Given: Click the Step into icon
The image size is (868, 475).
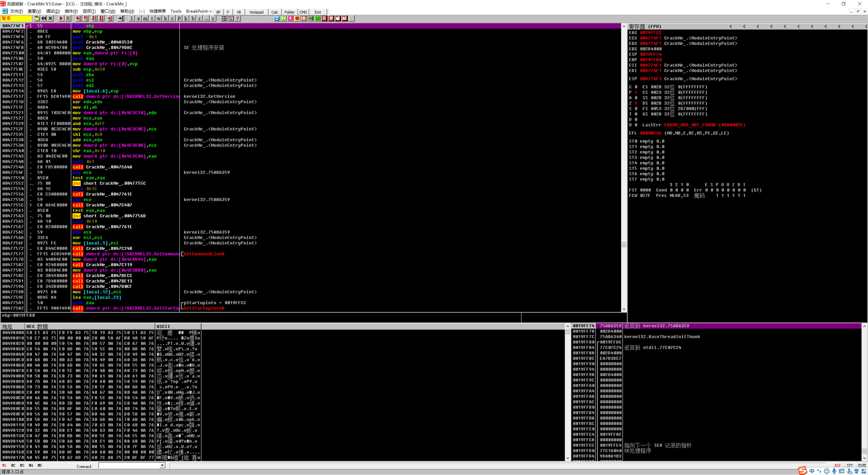Looking at the screenshot, I should (78, 19).
